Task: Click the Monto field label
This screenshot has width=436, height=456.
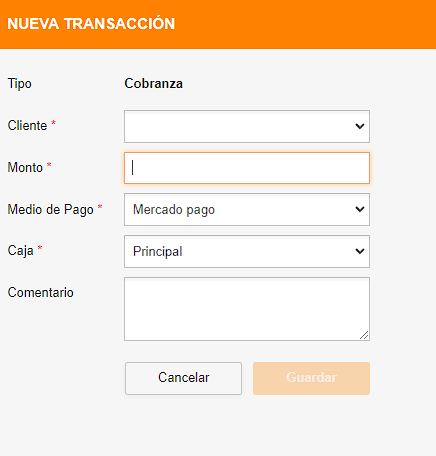Action: [25, 167]
